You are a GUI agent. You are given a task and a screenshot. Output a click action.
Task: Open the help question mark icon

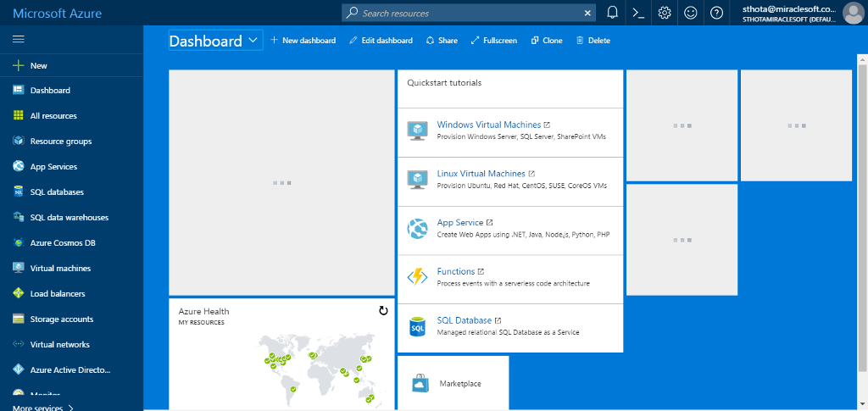pyautogui.click(x=716, y=13)
